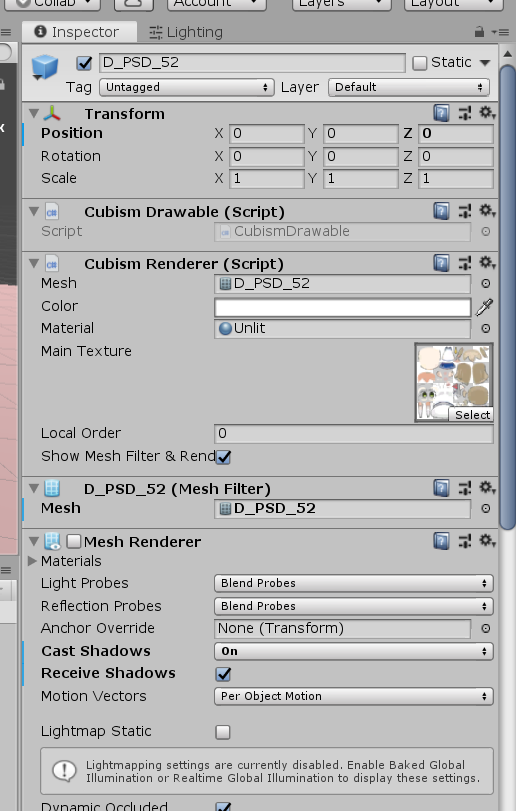This screenshot has height=811, width=516.
Task: Open Cubism Drawable gear menu
Action: (x=487, y=211)
